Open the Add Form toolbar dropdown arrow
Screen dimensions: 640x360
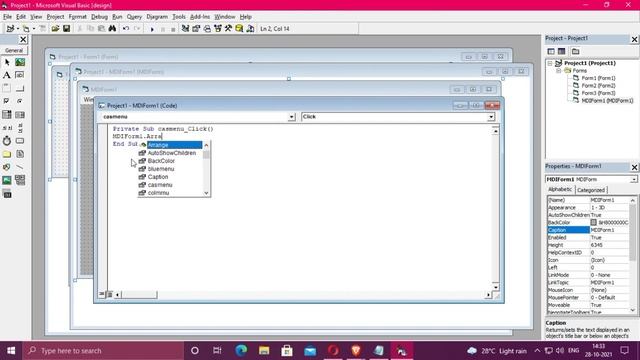pyautogui.click(x=33, y=29)
